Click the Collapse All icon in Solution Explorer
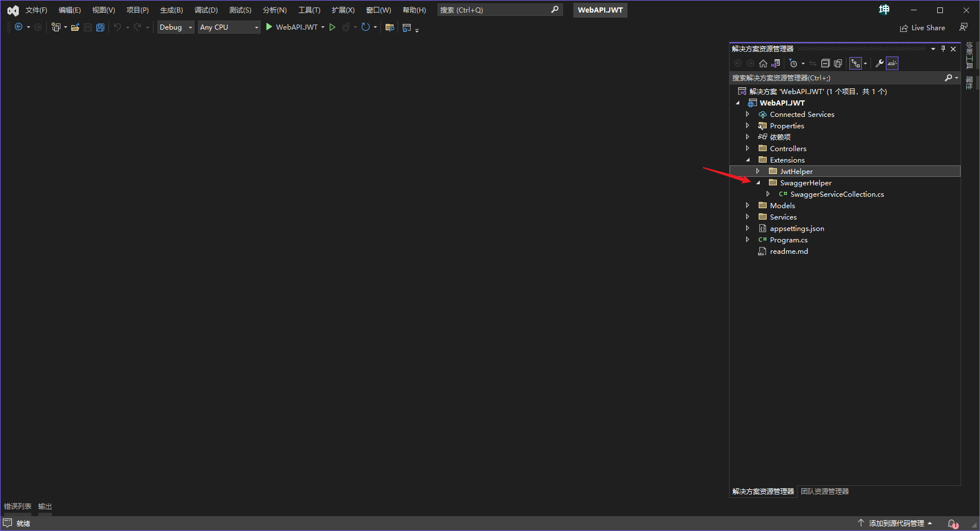The image size is (980, 531). pyautogui.click(x=825, y=63)
